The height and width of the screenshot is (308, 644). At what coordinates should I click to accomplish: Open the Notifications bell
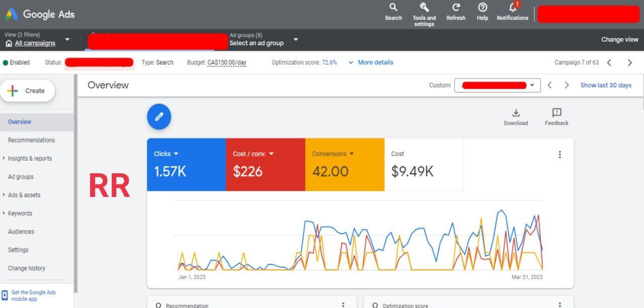(x=513, y=8)
